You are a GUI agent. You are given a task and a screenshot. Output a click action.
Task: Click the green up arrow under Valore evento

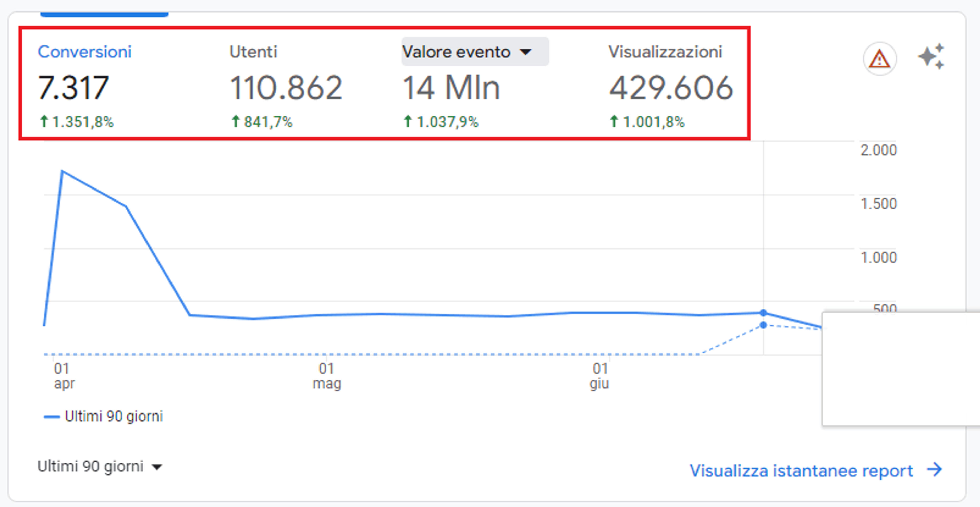[x=408, y=122]
